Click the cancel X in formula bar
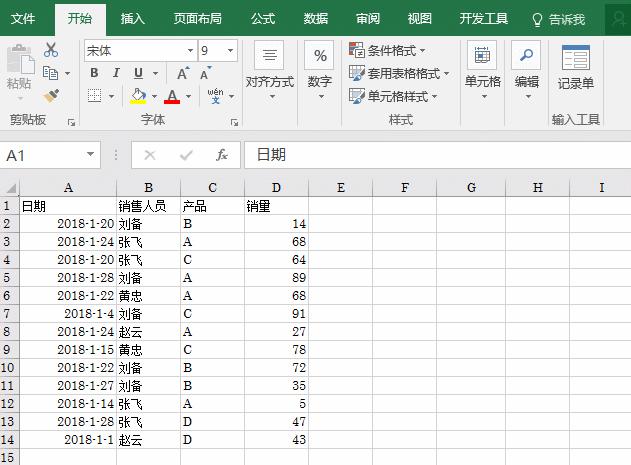 [x=150, y=155]
